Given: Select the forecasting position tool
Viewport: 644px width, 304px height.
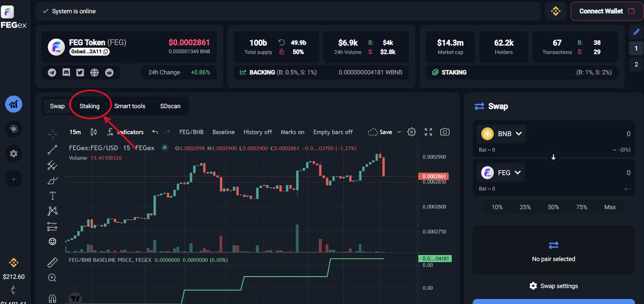Looking at the screenshot, I should point(52,226).
